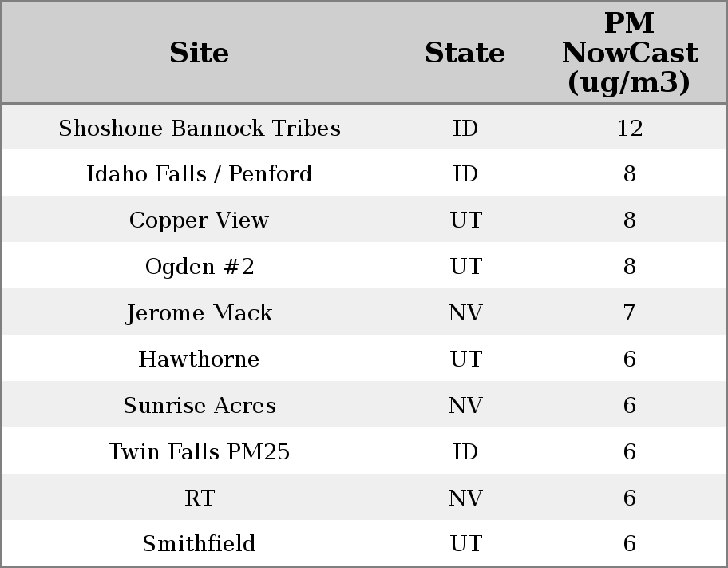Click the Smithfield site name
The height and width of the screenshot is (568, 728).
(199, 544)
